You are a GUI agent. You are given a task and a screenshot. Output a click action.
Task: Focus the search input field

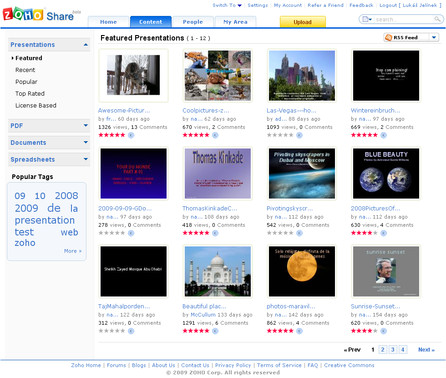point(404,19)
